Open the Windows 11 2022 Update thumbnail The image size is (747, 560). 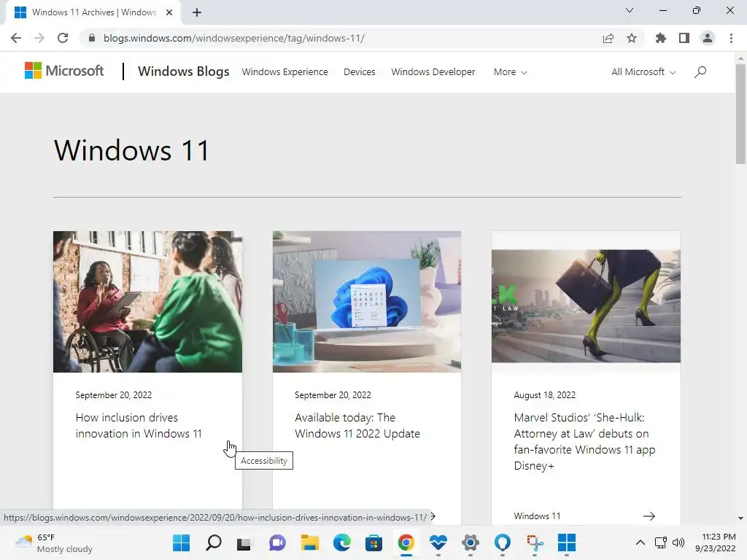pyautogui.click(x=367, y=302)
